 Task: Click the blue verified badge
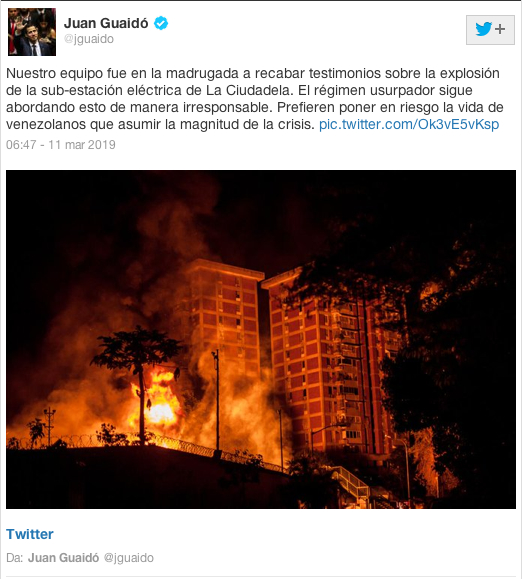coord(161,23)
